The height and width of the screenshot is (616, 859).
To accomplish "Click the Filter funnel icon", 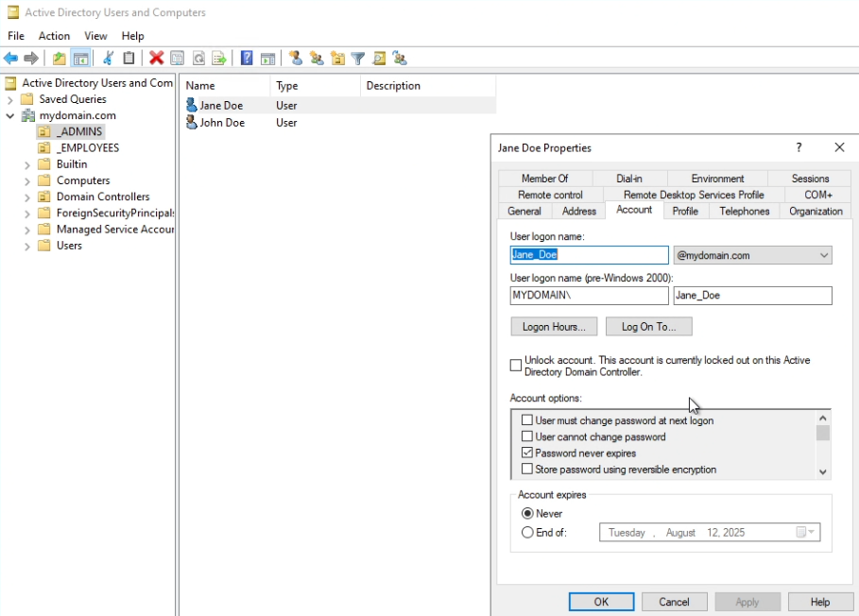I will [x=358, y=58].
